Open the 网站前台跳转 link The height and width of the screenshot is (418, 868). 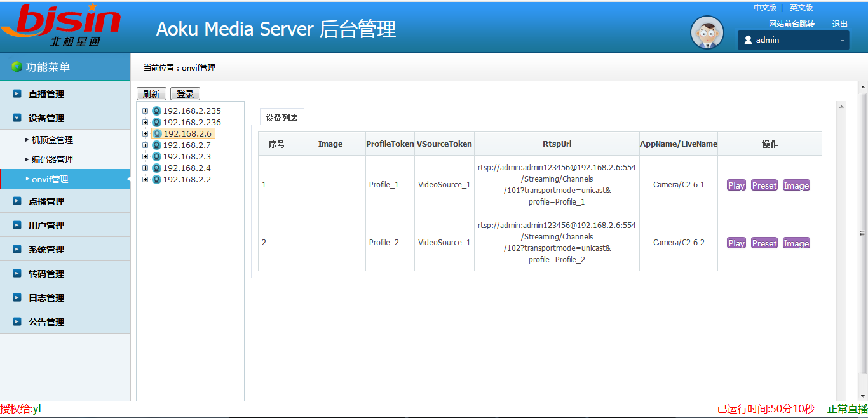click(792, 24)
